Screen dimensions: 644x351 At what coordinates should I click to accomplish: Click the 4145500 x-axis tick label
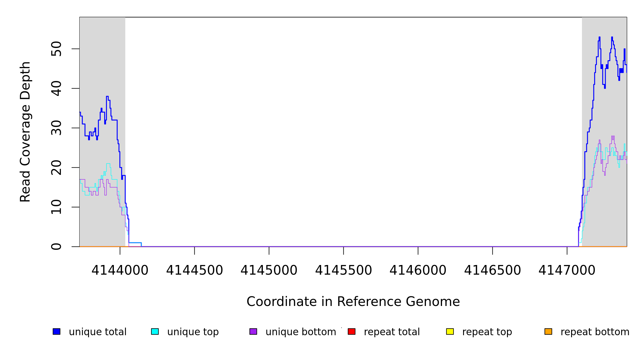pyautogui.click(x=343, y=270)
